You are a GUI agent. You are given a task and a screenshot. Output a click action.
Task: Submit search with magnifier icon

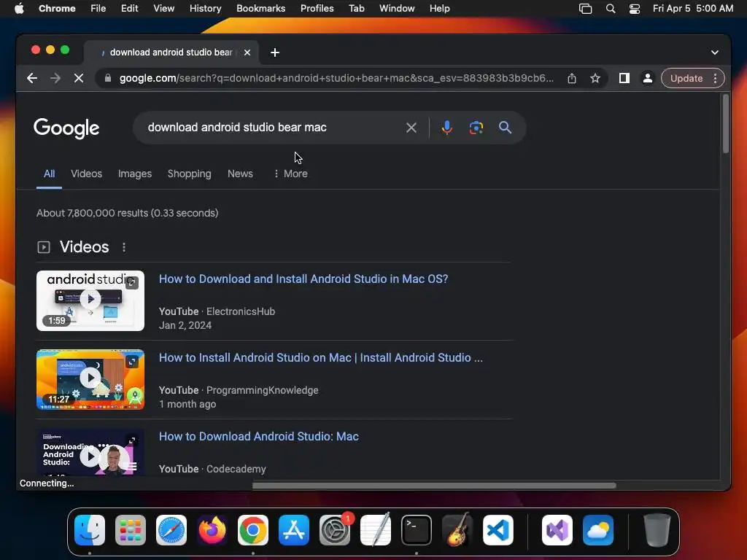(x=505, y=128)
